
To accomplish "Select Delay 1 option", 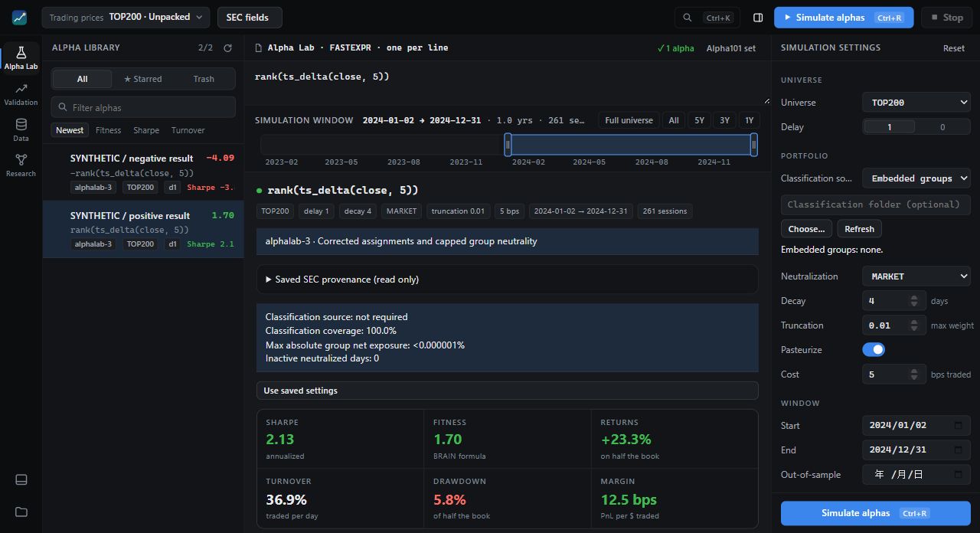I will (x=890, y=127).
